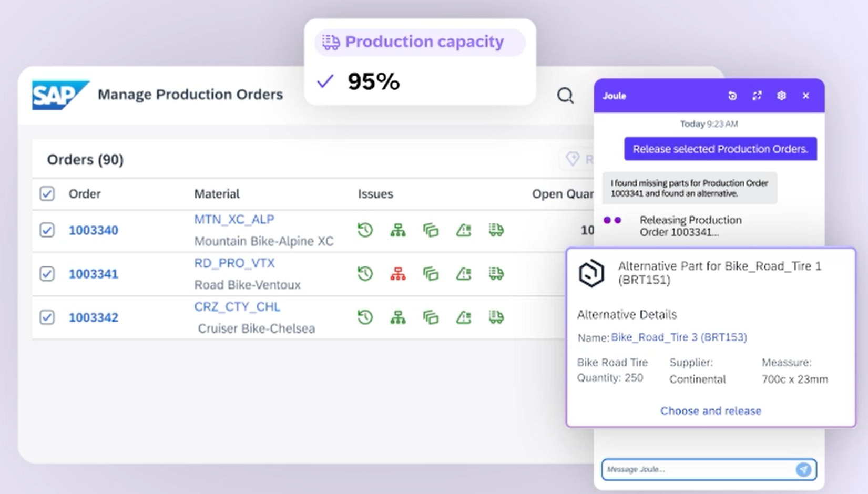Uncheck order 1003340 checkbox
This screenshot has width=868, height=494.
pos(47,230)
